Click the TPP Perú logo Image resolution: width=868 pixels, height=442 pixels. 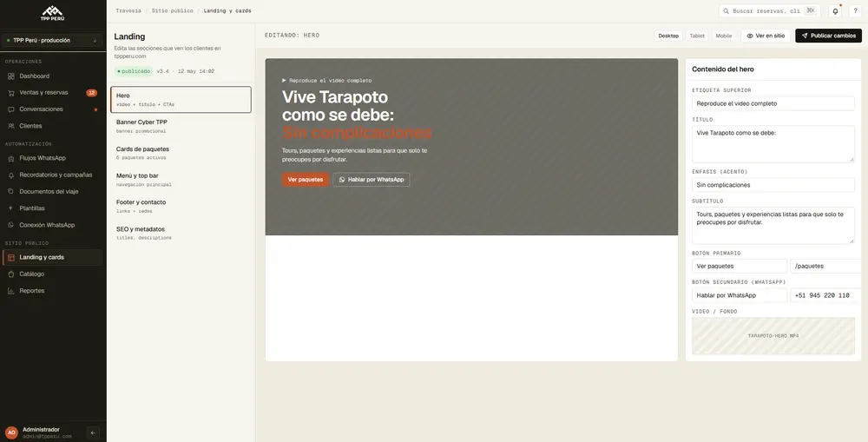[53, 14]
